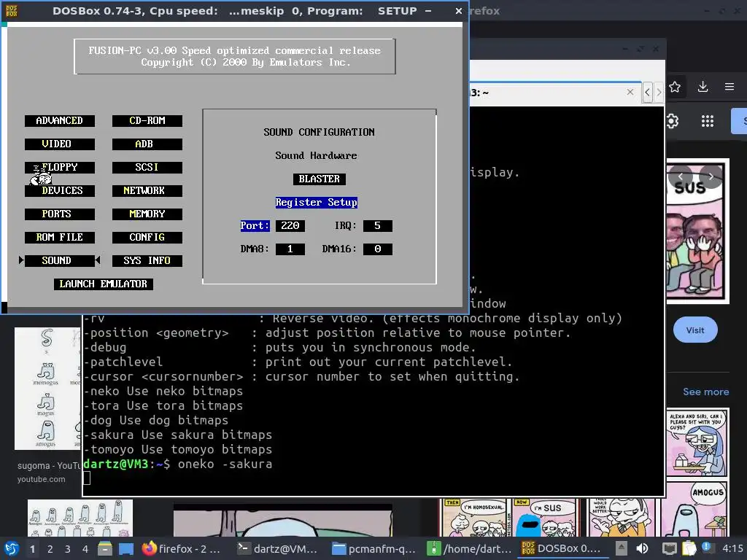The width and height of the screenshot is (747, 560).
Task: Open Firefox downloads icon
Action: [x=703, y=87]
